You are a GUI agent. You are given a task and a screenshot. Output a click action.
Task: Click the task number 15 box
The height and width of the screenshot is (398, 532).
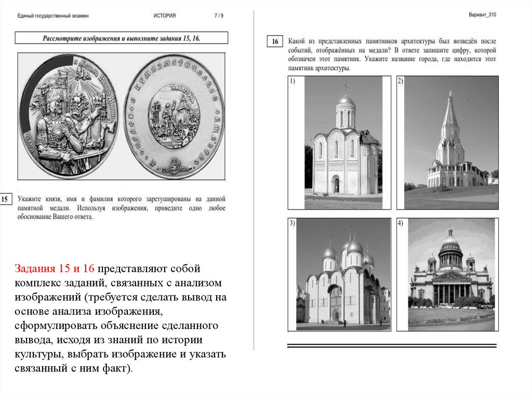(x=5, y=199)
